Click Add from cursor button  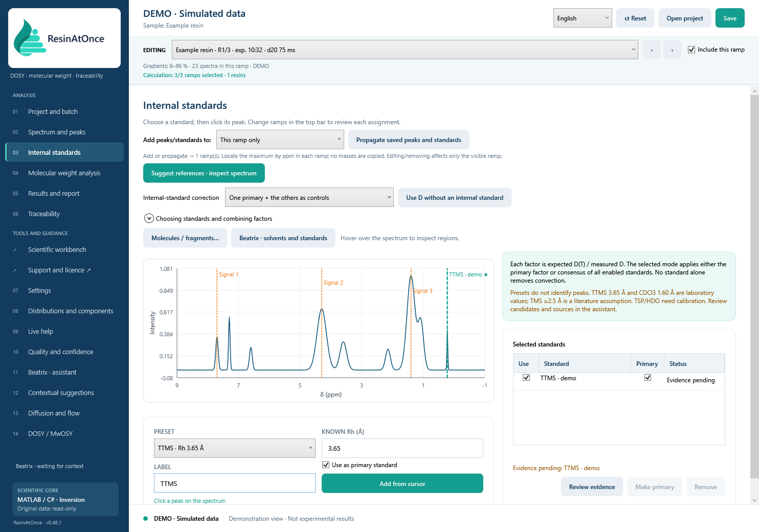403,483
